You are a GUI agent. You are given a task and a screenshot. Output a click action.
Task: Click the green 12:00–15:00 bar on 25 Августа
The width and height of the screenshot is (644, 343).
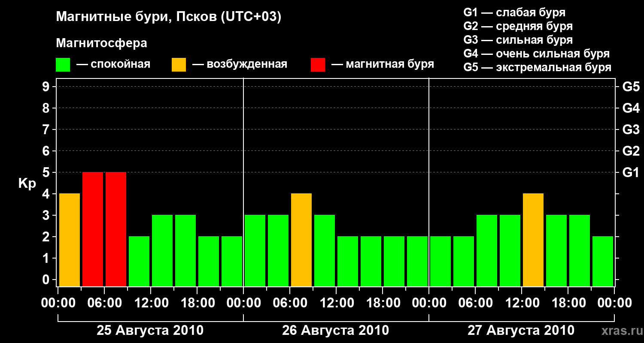[162, 250]
